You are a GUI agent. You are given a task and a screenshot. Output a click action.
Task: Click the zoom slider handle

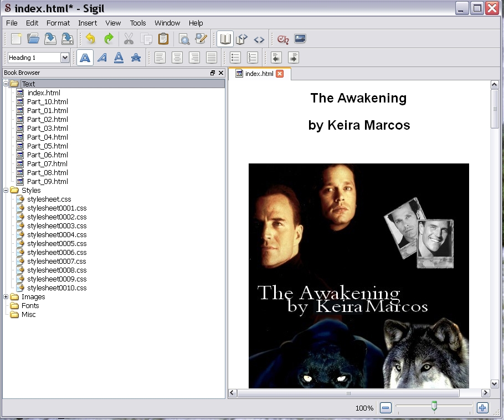(x=434, y=406)
